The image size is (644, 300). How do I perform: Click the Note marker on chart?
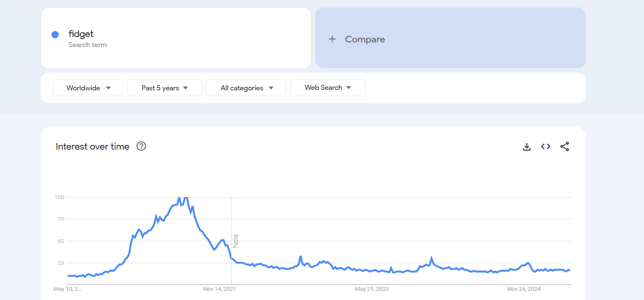click(236, 241)
